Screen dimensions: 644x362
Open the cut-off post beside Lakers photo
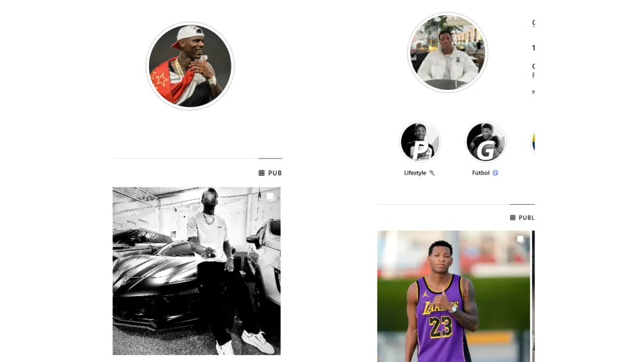pyautogui.click(x=533, y=296)
